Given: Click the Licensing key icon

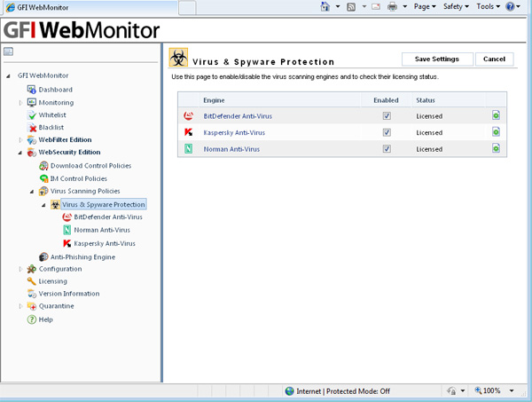Looking at the screenshot, I should coord(32,281).
